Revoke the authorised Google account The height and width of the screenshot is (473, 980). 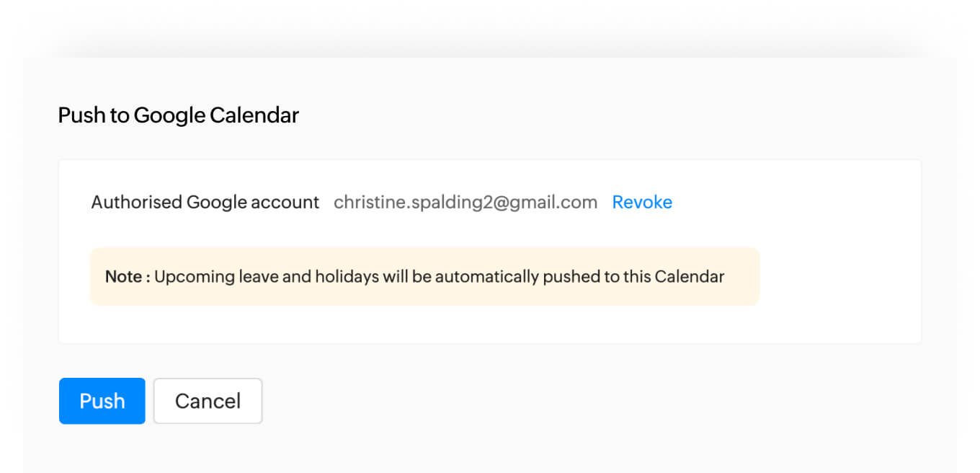tap(642, 203)
